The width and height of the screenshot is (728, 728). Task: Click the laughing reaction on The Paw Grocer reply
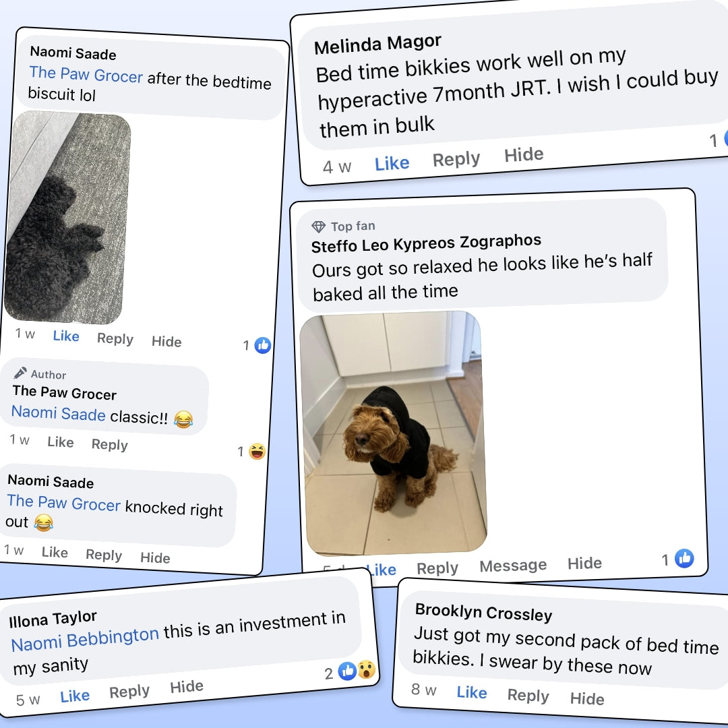[x=257, y=451]
